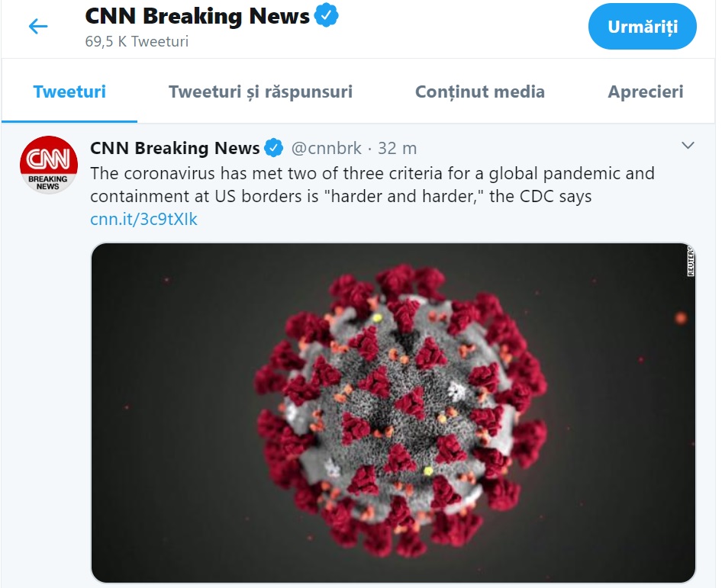Screen dimensions: 722x588
Task: Click the tweet text about global pandemic criteria
Action: [x=372, y=185]
